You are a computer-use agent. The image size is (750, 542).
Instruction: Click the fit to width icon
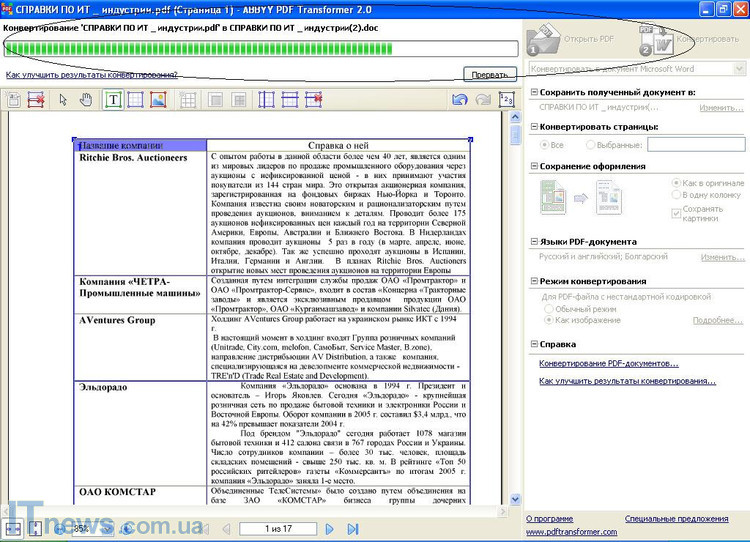pyautogui.click(x=13, y=529)
